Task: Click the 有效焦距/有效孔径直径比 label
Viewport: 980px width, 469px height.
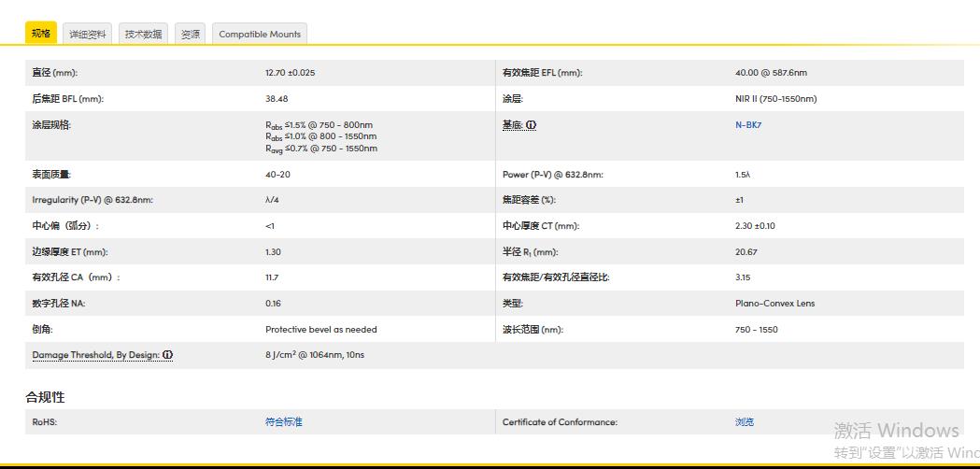Action: pyautogui.click(x=556, y=277)
